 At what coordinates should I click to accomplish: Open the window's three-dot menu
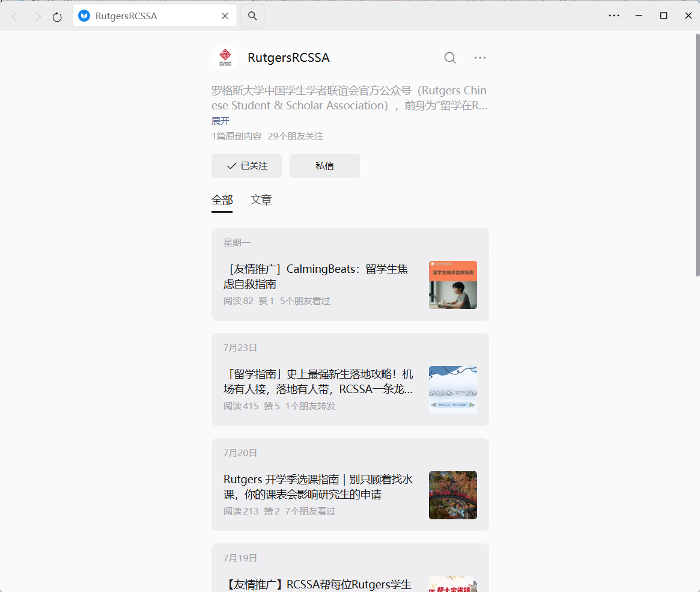click(x=614, y=16)
